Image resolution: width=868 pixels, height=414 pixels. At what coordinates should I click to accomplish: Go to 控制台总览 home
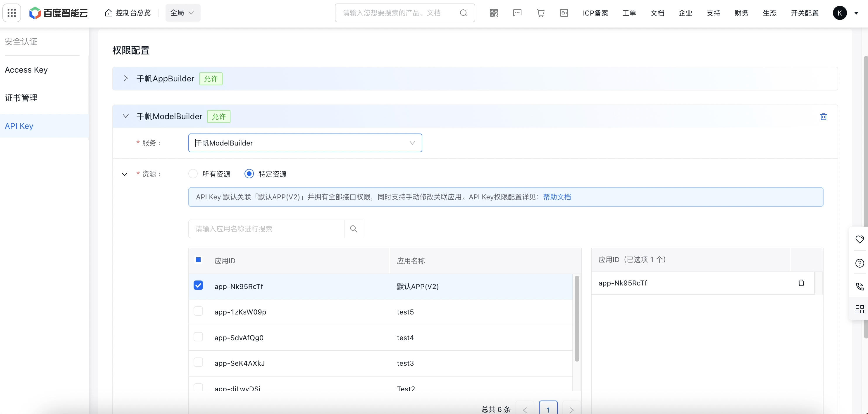click(x=128, y=13)
